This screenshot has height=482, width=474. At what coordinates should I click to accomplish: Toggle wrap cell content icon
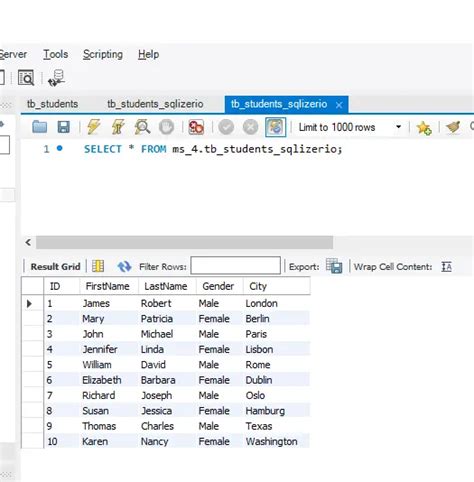pyautogui.click(x=447, y=267)
